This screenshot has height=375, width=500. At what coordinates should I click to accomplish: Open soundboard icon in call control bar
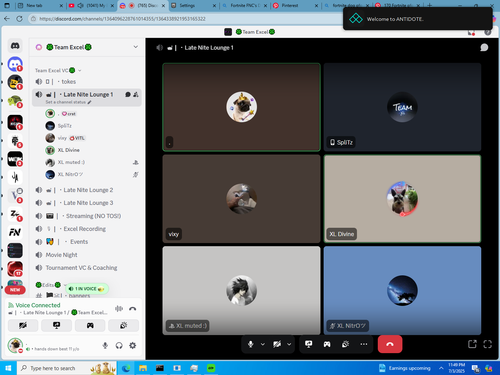coord(345,344)
